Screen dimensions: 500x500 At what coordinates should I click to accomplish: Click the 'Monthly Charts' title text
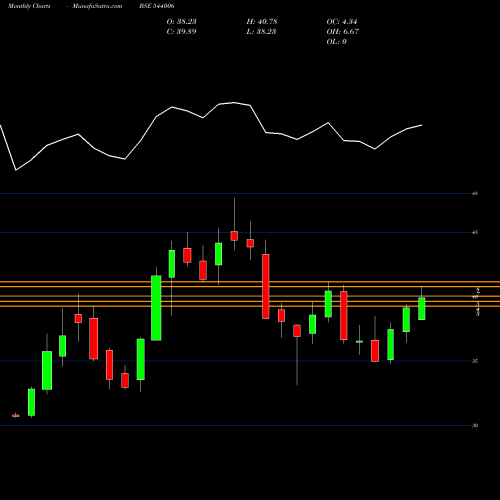[x=29, y=6]
